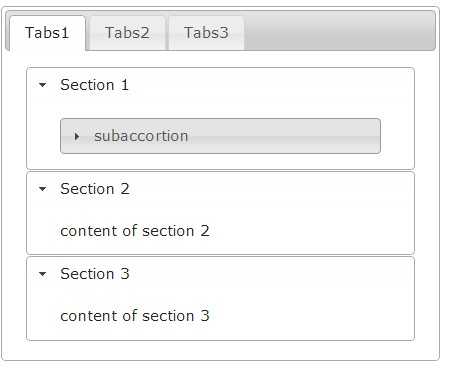453x369 pixels.
Task: Collapse Section 2 via its arrow icon
Action: click(42, 189)
